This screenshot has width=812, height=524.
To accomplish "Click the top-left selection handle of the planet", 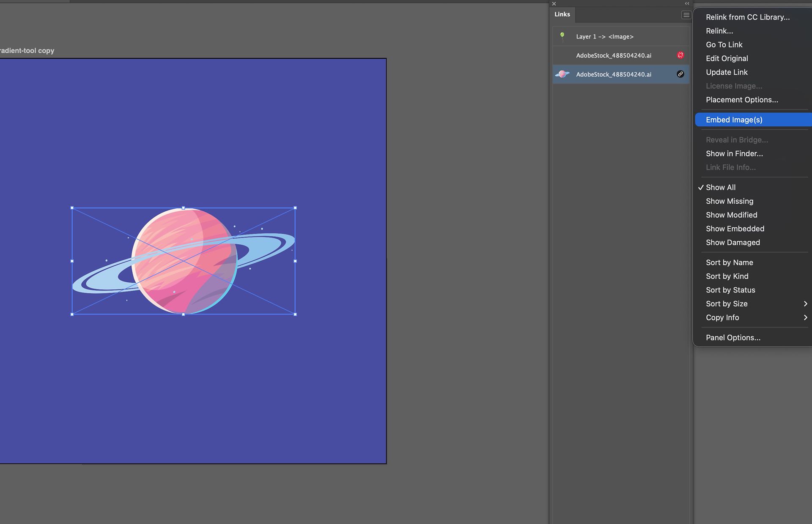I will pyautogui.click(x=72, y=208).
